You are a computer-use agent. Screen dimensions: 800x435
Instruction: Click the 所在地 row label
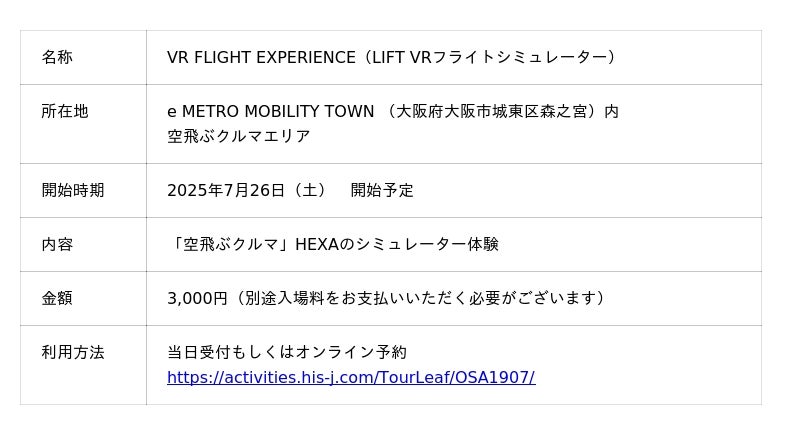pos(65,112)
